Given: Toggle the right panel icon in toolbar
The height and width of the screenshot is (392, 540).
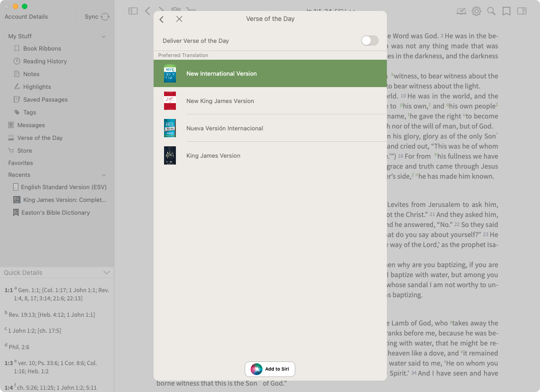Looking at the screenshot, I should (522, 11).
